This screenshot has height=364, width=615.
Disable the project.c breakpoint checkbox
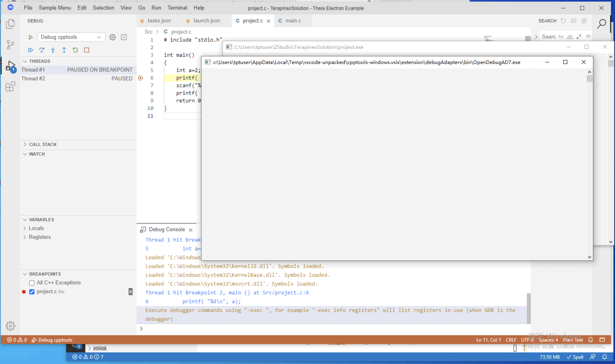(32, 292)
